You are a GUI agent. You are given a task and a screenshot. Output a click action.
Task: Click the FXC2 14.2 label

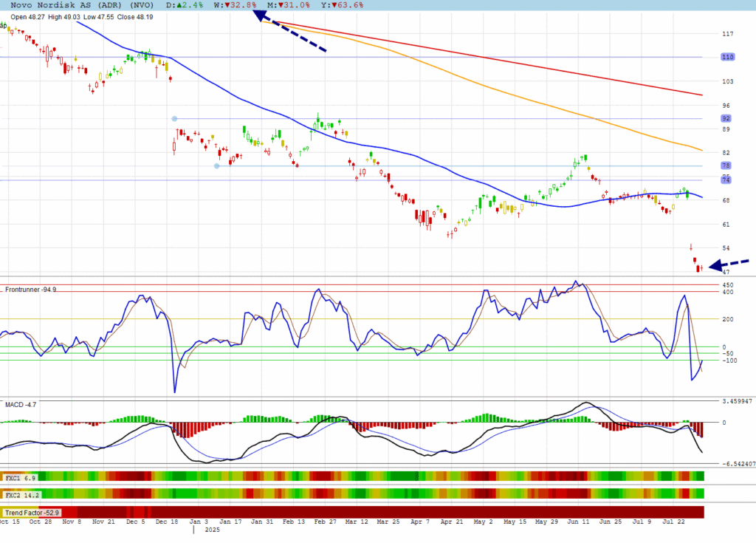tap(22, 495)
